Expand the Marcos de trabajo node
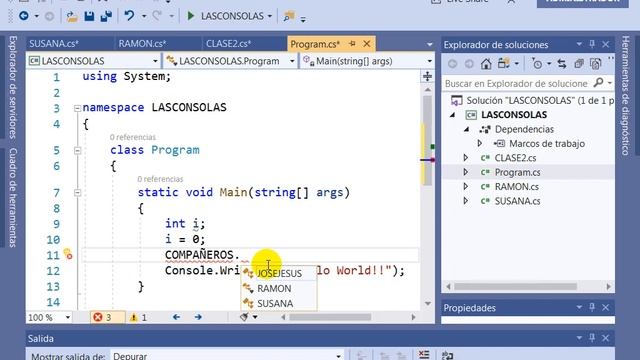This screenshot has width=640, height=360. [x=480, y=144]
